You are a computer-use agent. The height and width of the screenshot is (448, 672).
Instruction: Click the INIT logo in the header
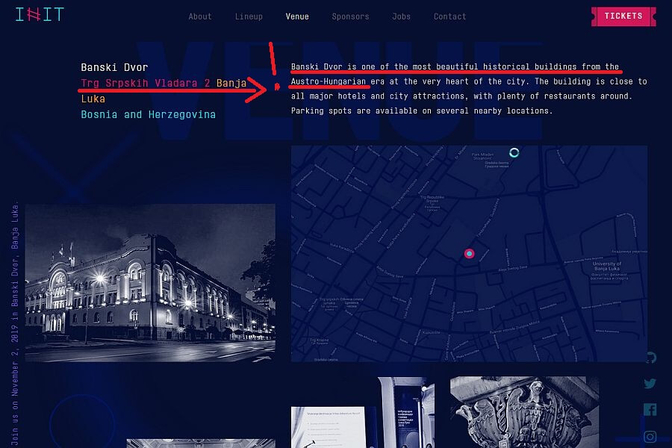pyautogui.click(x=39, y=15)
